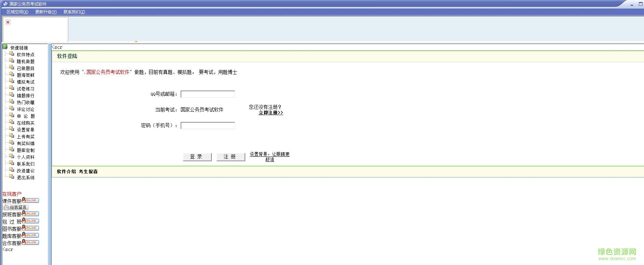Screen dimensions: 644x265
Task: Click folder icon beside 热门收藏
Action: (x=12, y=102)
